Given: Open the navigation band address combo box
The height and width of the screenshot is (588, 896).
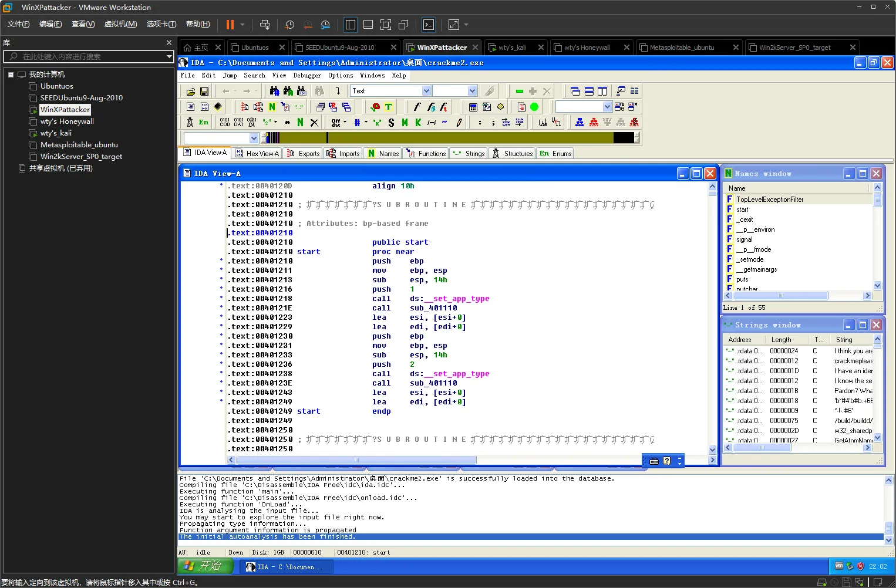Looking at the screenshot, I should (221, 138).
